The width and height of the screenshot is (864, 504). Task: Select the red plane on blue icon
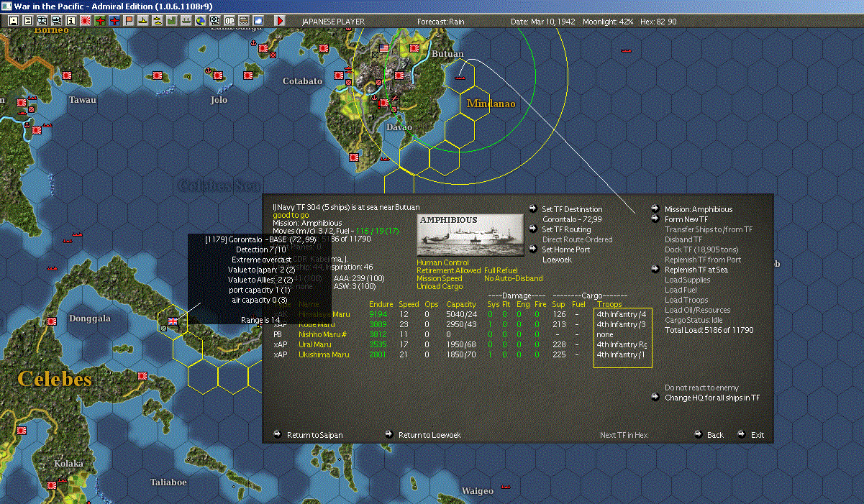[x=114, y=21]
